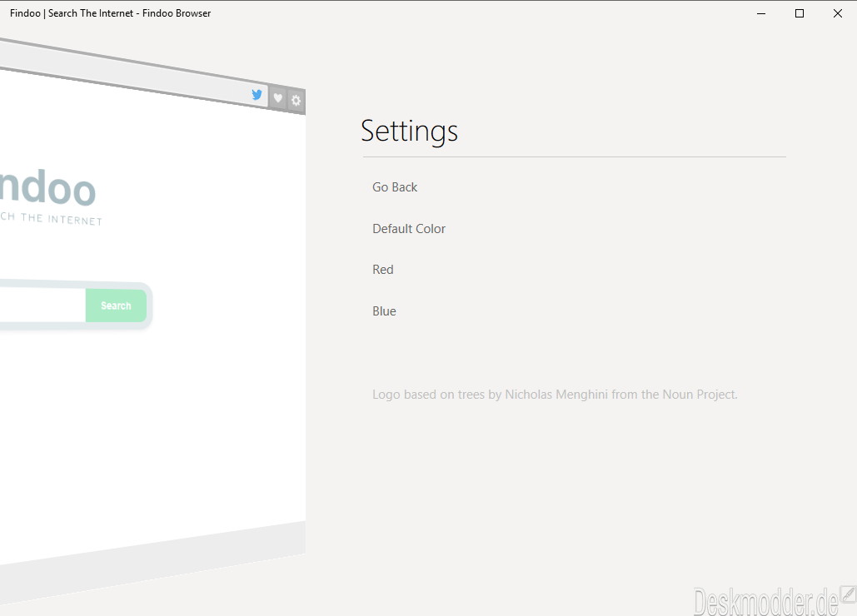Click the Noun Project logo credit text
The width and height of the screenshot is (857, 616).
pyautogui.click(x=555, y=395)
